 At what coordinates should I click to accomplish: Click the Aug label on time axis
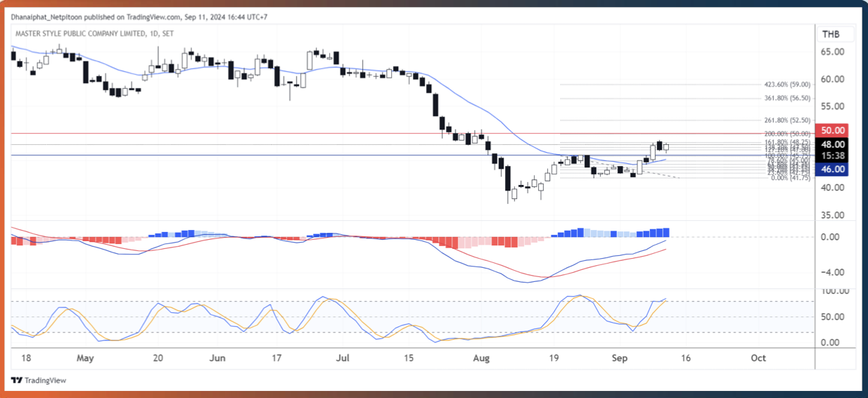pos(481,358)
